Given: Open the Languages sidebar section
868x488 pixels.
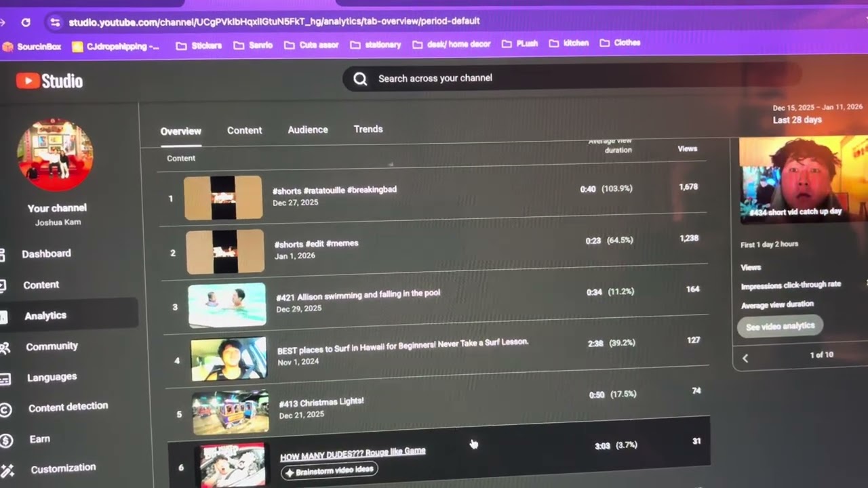Looking at the screenshot, I should point(52,377).
